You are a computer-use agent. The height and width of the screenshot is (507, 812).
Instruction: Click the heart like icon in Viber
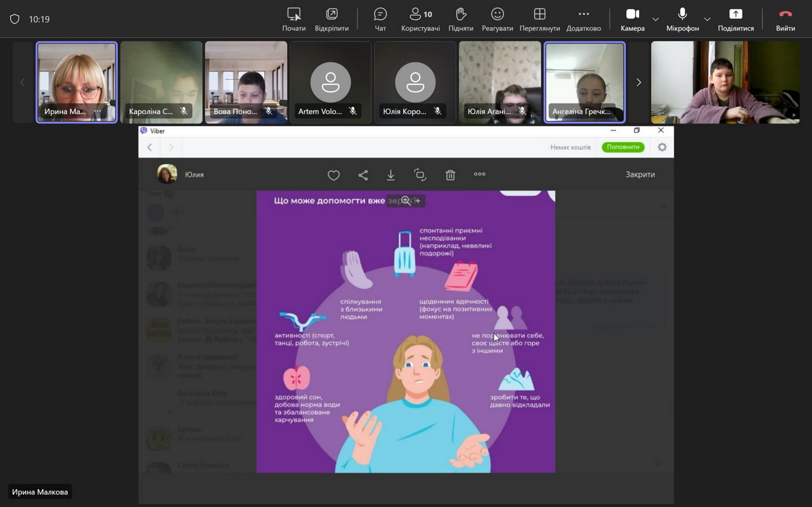[333, 175]
